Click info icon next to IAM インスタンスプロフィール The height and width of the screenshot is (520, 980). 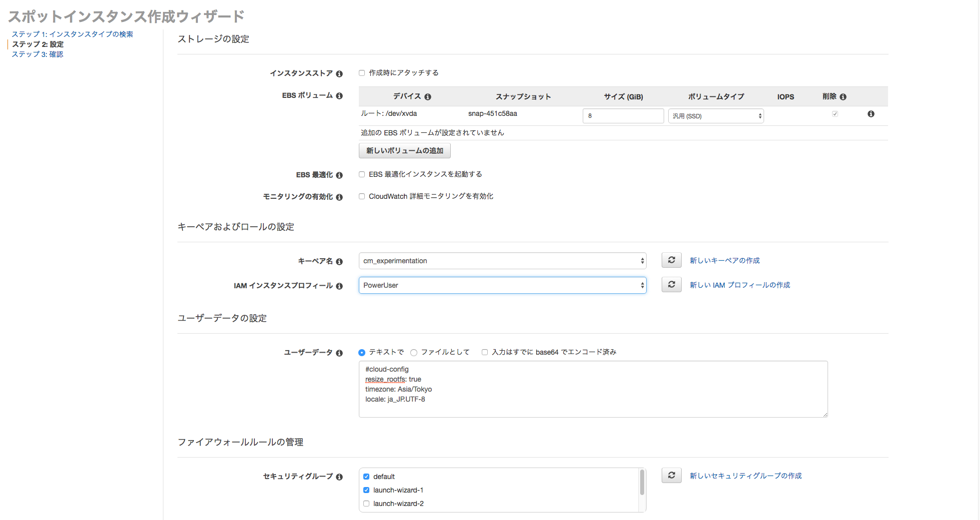pyautogui.click(x=339, y=286)
